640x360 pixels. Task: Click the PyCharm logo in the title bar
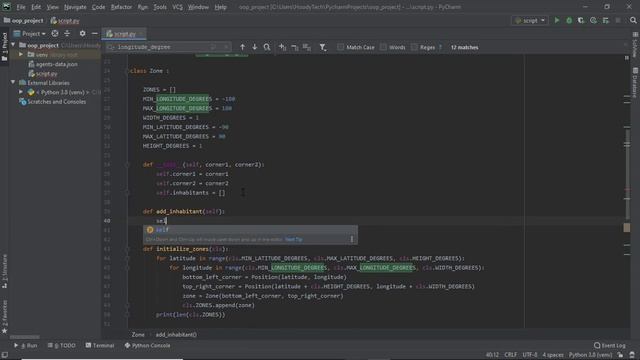[x=7, y=7]
